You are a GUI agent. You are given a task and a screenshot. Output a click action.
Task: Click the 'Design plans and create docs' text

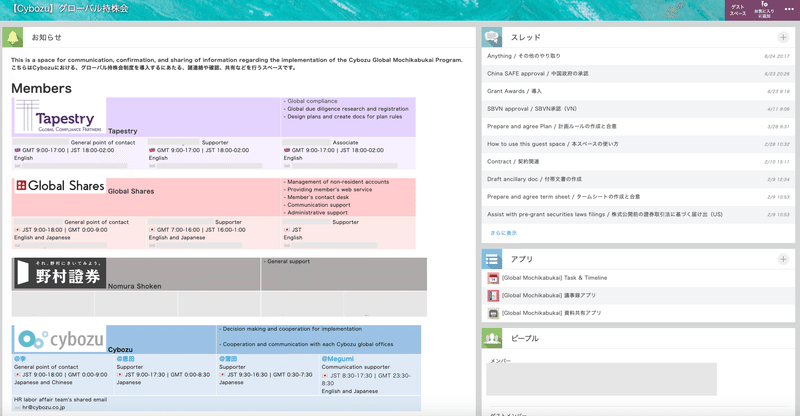(344, 116)
